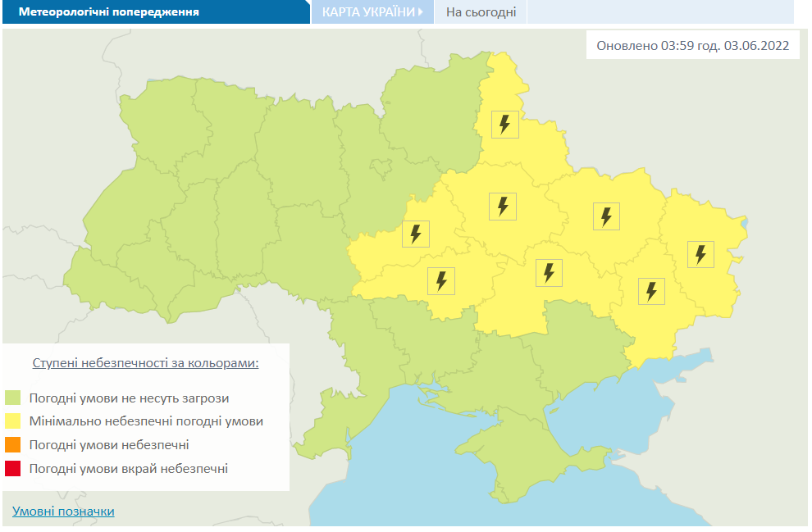Select the yellow minimally dangerous legend swatch
The width and height of the screenshot is (812, 532).
[12, 422]
